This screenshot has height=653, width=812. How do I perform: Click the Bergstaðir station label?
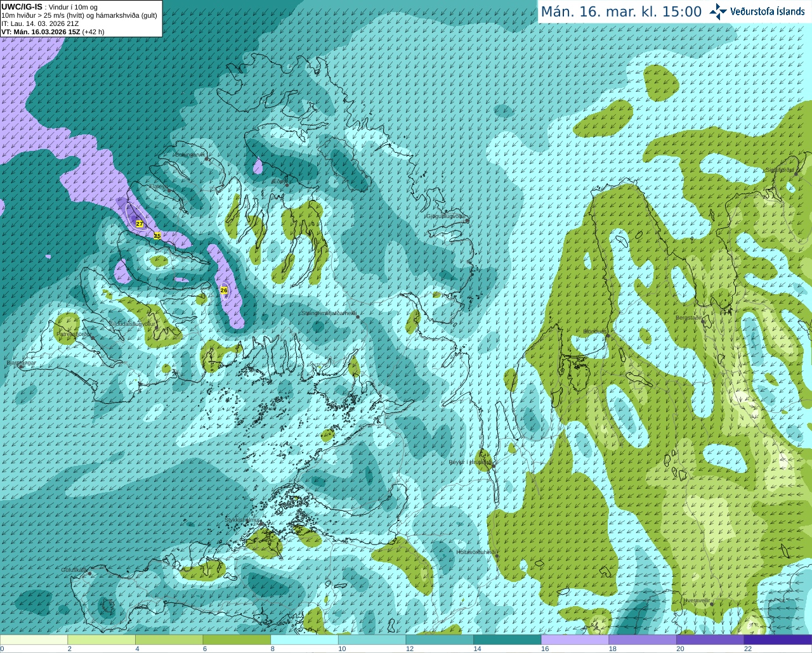point(690,318)
